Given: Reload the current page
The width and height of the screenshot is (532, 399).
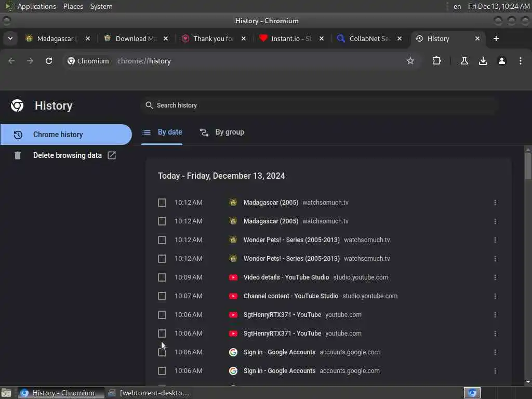Looking at the screenshot, I should click(x=49, y=61).
